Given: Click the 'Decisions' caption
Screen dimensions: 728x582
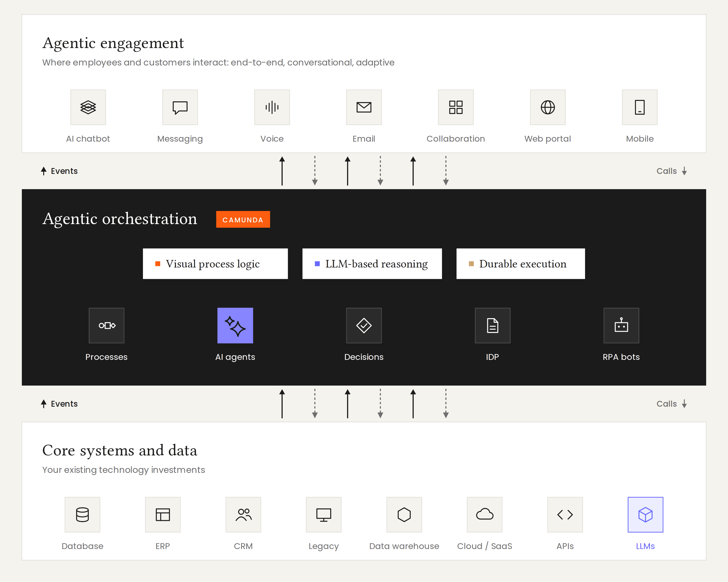Looking at the screenshot, I should tap(364, 357).
